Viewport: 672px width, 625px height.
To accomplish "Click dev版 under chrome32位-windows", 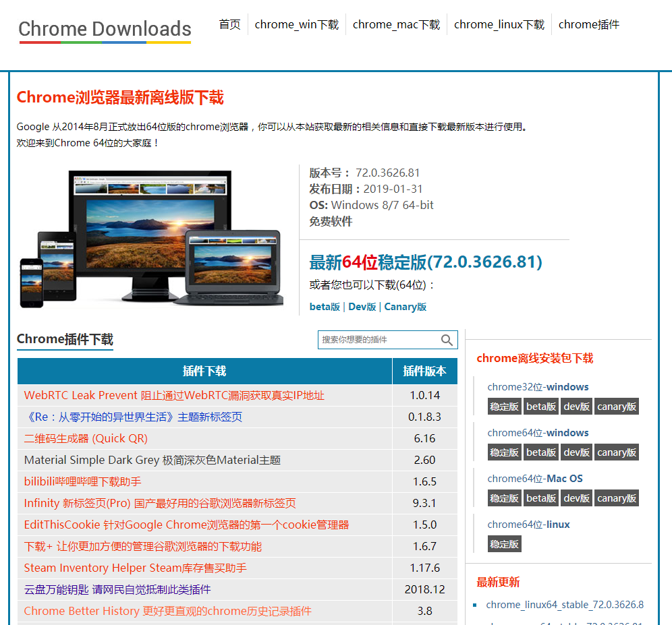I will (576, 407).
